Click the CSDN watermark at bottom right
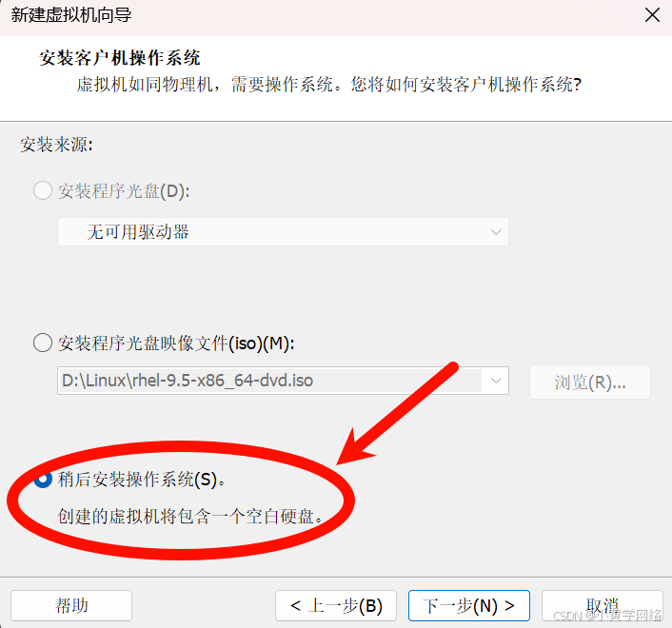 tap(607, 615)
